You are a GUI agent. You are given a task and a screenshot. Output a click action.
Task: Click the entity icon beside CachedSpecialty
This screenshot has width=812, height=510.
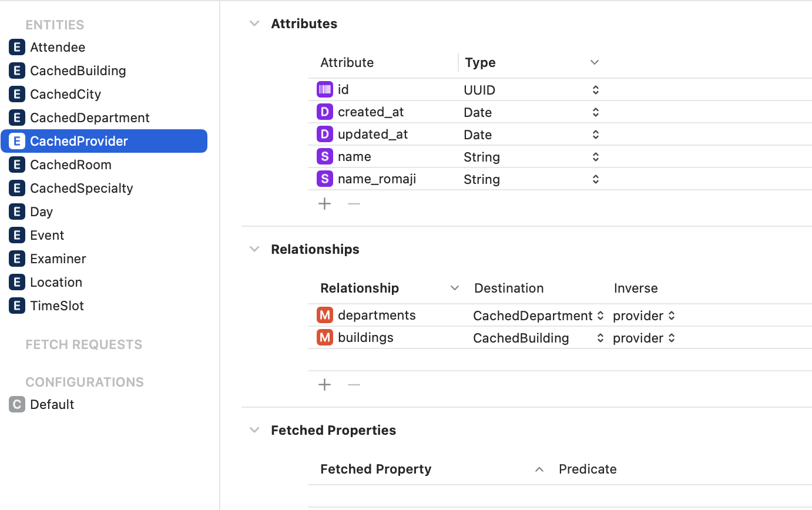click(17, 188)
